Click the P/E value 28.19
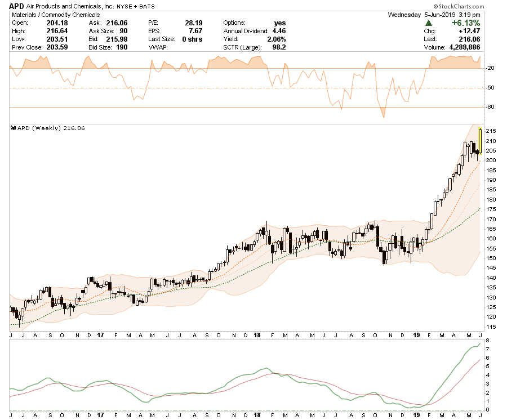Image resolution: width=507 pixels, height=420 pixels. tap(194, 23)
